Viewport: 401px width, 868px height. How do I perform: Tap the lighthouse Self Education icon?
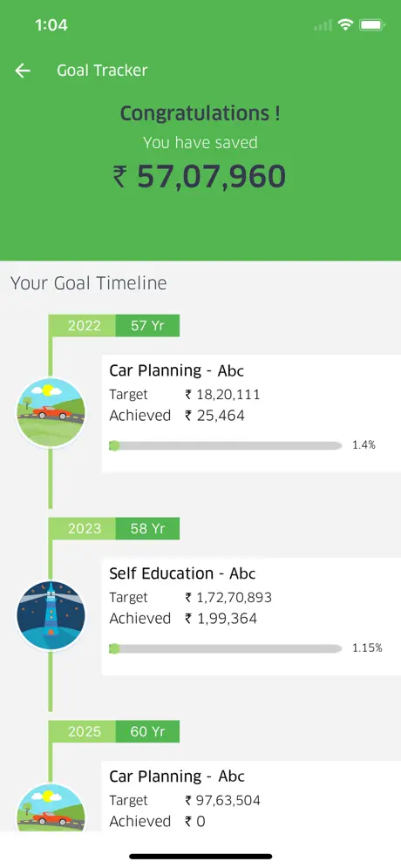tap(51, 615)
